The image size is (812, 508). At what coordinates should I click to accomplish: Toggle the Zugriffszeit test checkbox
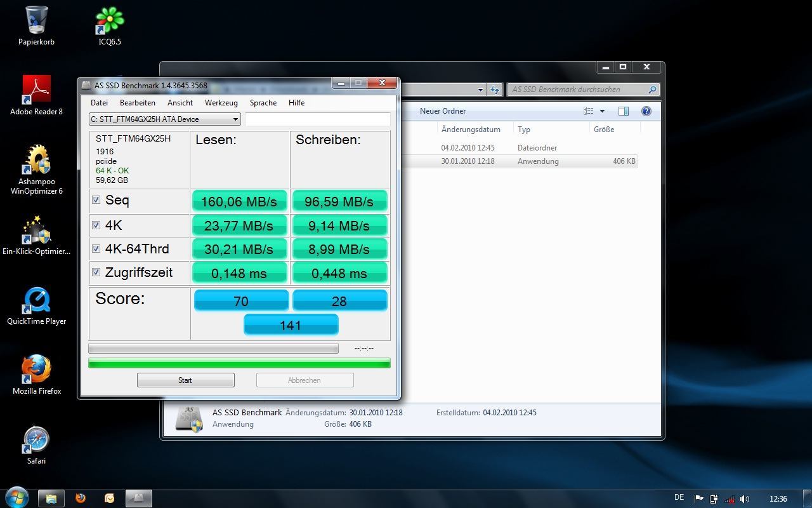pyautogui.click(x=96, y=272)
